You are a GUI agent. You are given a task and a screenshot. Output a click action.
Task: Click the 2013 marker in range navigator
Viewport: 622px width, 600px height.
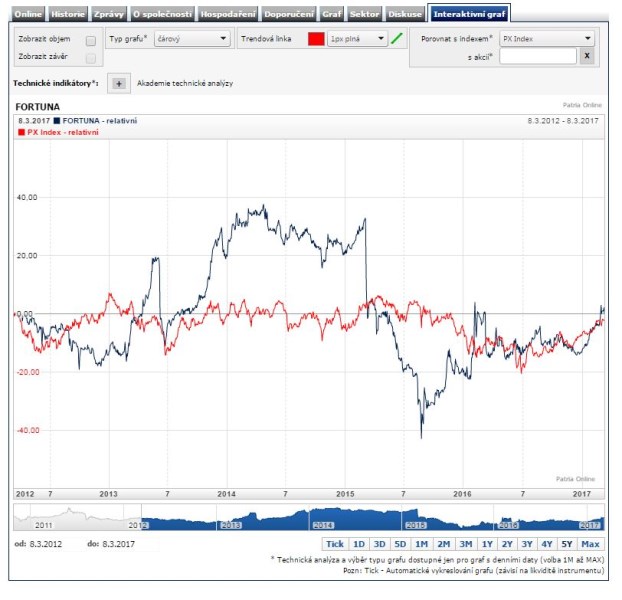point(231,524)
